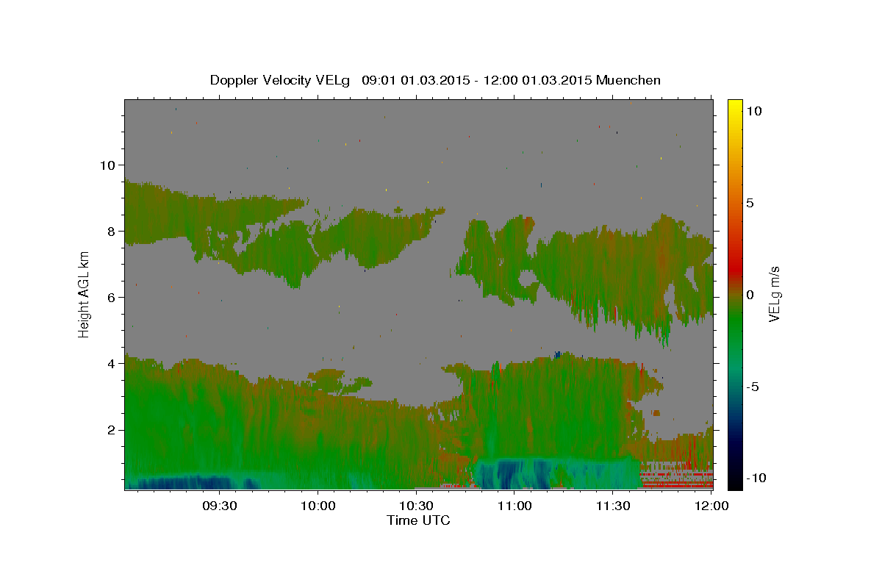Click the 'Time UTC' axis label
The height and width of the screenshot is (588, 882).
coord(418,520)
